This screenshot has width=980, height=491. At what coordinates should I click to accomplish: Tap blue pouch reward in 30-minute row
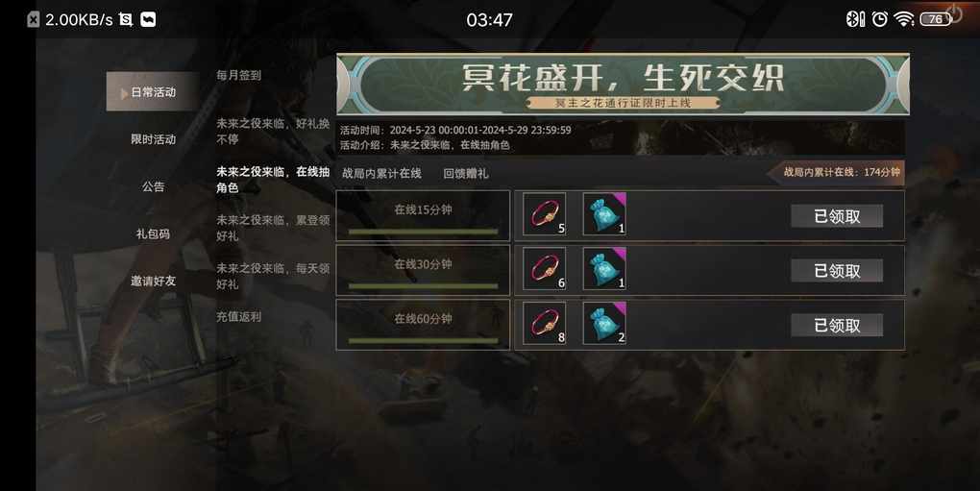604,269
